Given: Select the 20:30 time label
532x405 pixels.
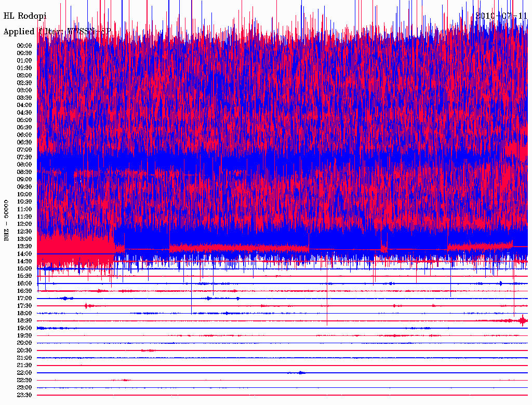Looking at the screenshot, I should tap(24, 350).
